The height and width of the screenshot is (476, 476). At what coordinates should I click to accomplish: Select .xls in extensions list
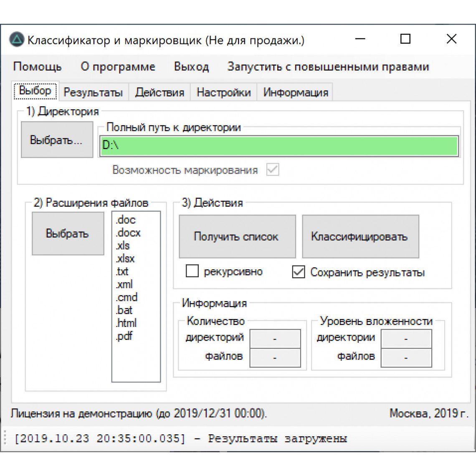click(123, 246)
